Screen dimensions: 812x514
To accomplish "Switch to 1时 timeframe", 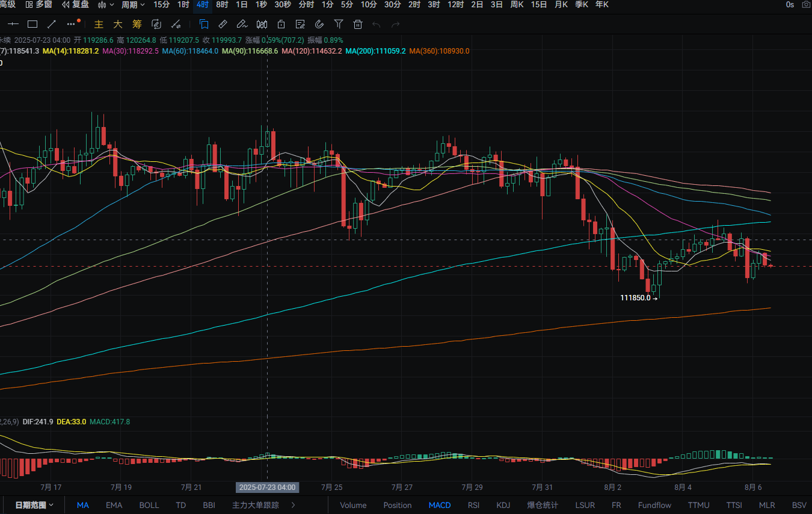I will [183, 5].
